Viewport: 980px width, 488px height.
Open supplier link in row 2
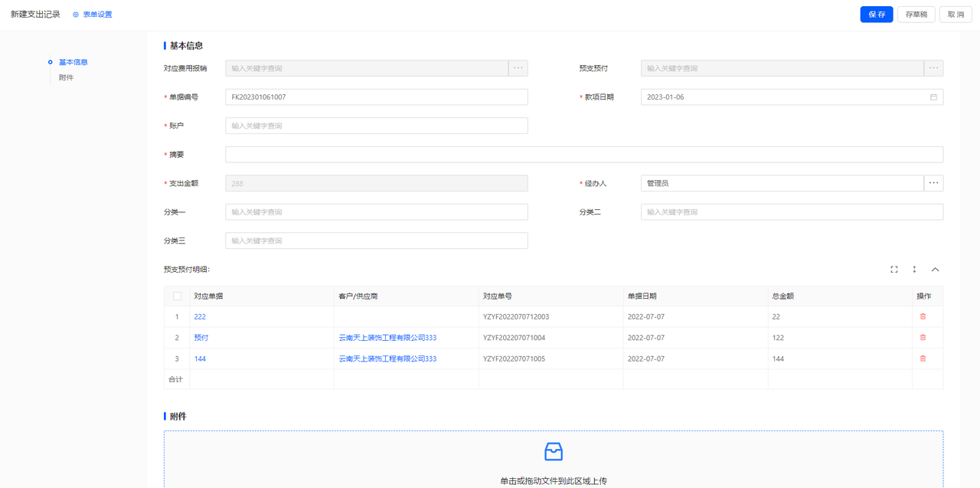(x=388, y=338)
